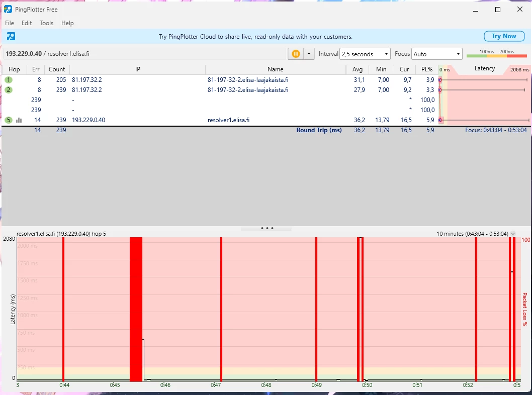Image resolution: width=532 pixels, height=395 pixels.
Task: Click the PingPlotter logo in the banner
Action: click(11, 36)
